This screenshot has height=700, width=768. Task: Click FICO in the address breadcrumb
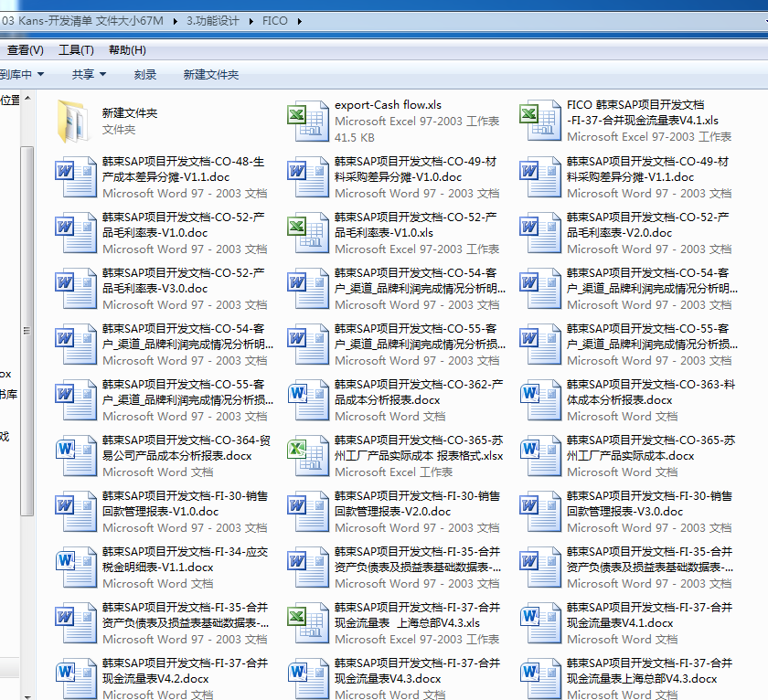click(x=275, y=21)
